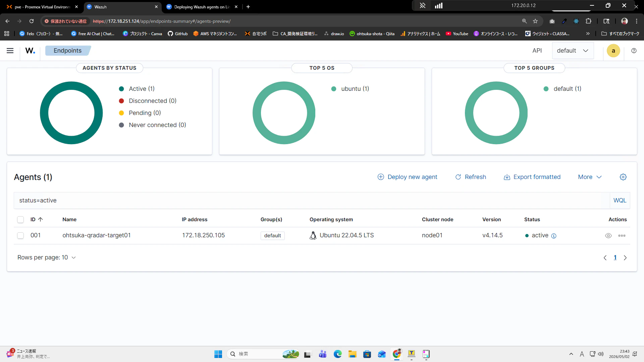Go back in browser history
This screenshot has height=362, width=644.
coord(7,21)
